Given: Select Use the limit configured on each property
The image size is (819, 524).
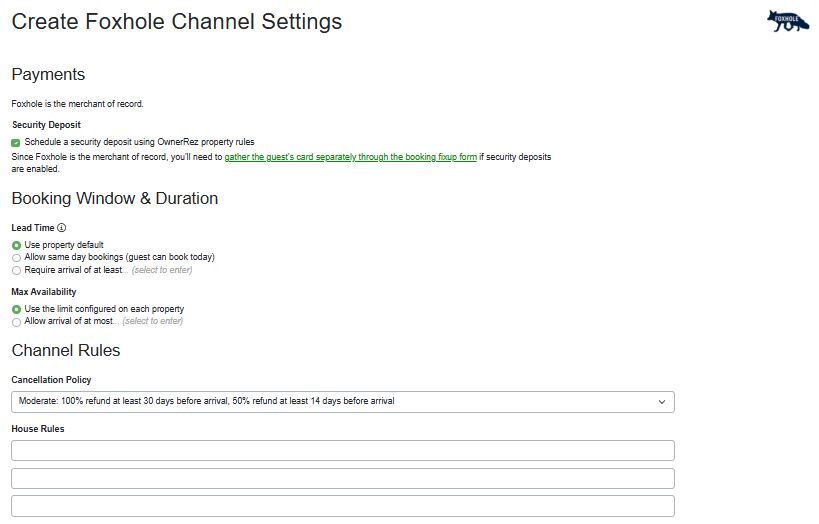Looking at the screenshot, I should click(16, 310).
